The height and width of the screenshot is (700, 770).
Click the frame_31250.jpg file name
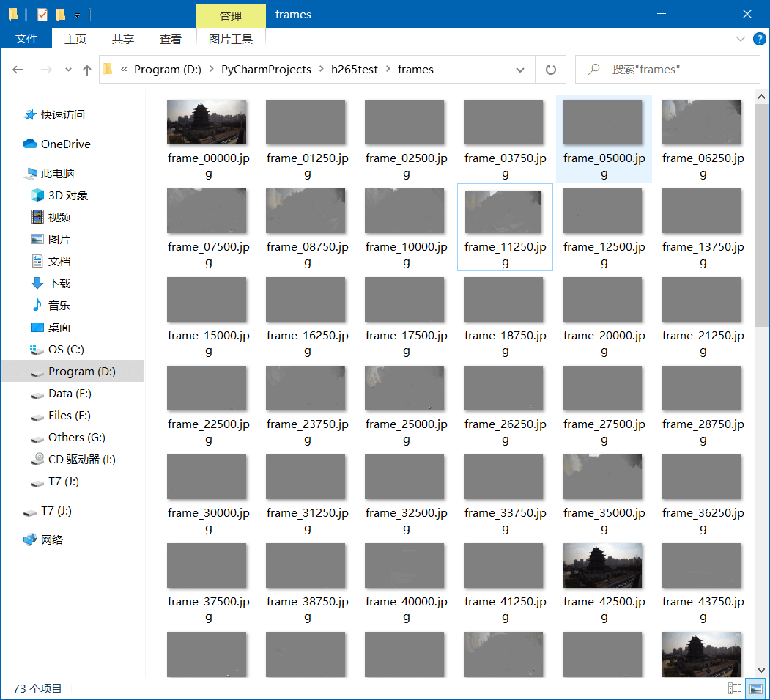tap(308, 520)
